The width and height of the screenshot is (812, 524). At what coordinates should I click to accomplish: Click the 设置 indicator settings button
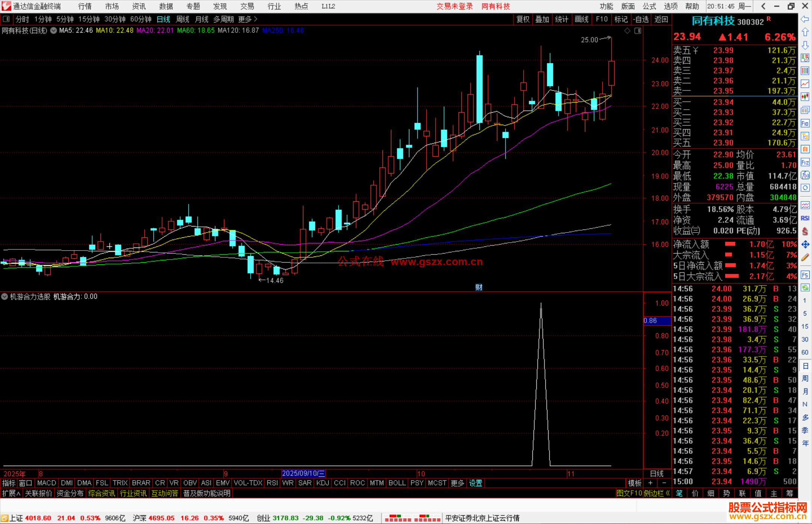click(x=476, y=483)
